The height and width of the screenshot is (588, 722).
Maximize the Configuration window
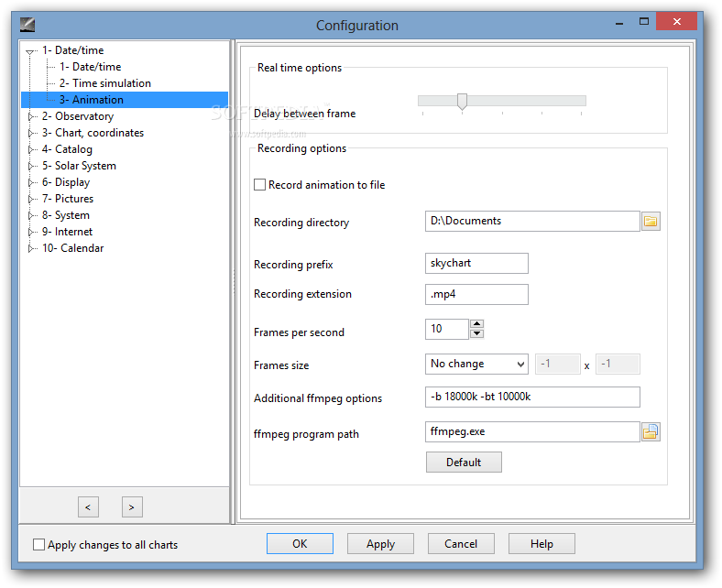point(644,21)
